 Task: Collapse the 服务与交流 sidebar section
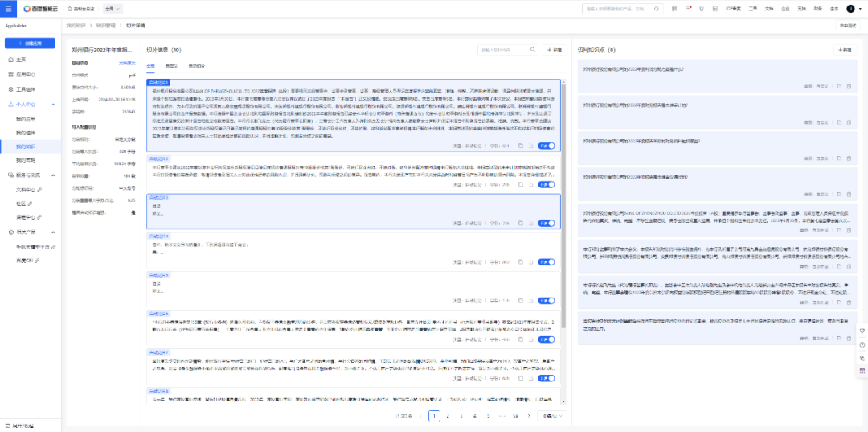(55, 175)
